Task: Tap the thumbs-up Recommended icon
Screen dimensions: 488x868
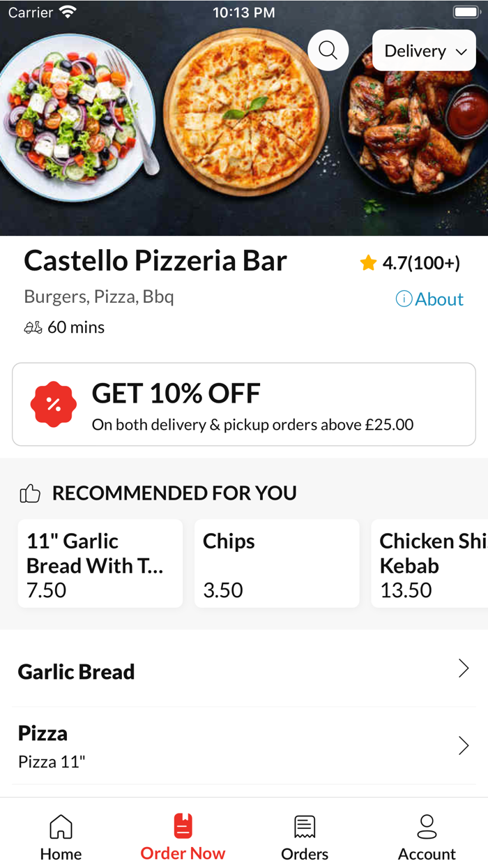Action: click(29, 493)
